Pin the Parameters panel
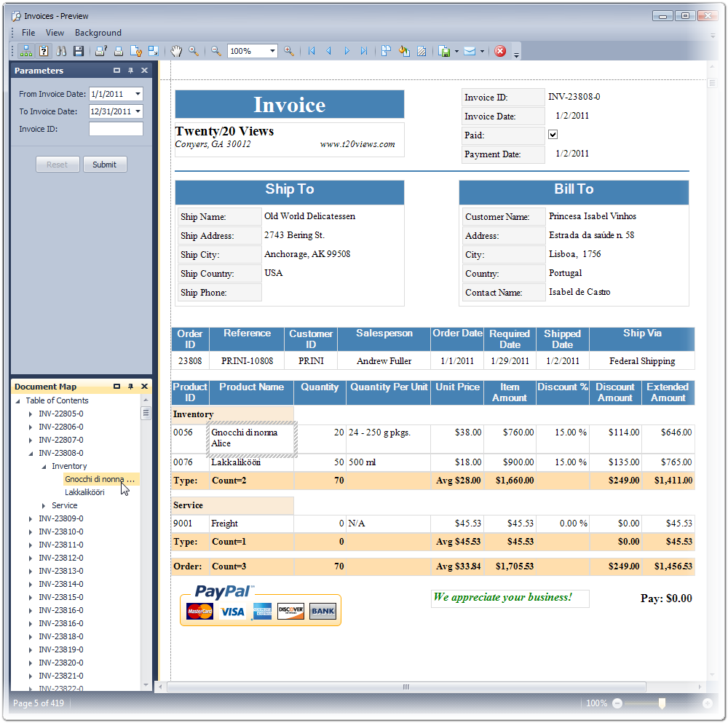The width and height of the screenshot is (728, 723). click(131, 71)
